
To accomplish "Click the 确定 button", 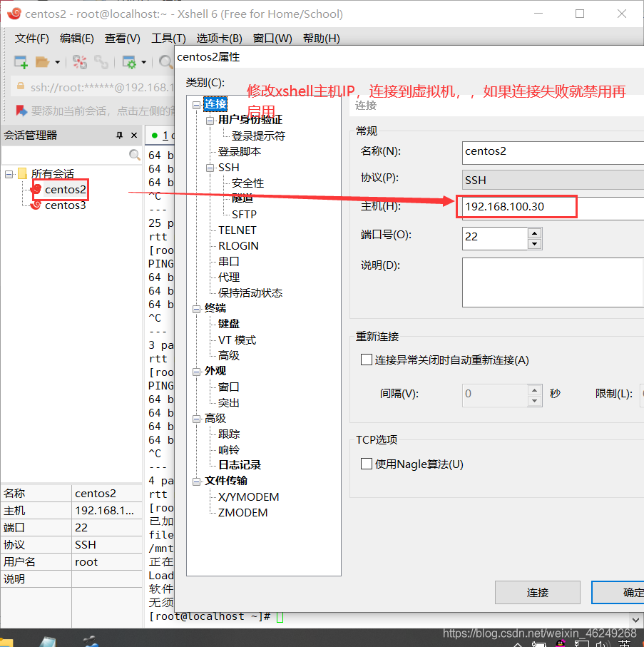I will 618,593.
